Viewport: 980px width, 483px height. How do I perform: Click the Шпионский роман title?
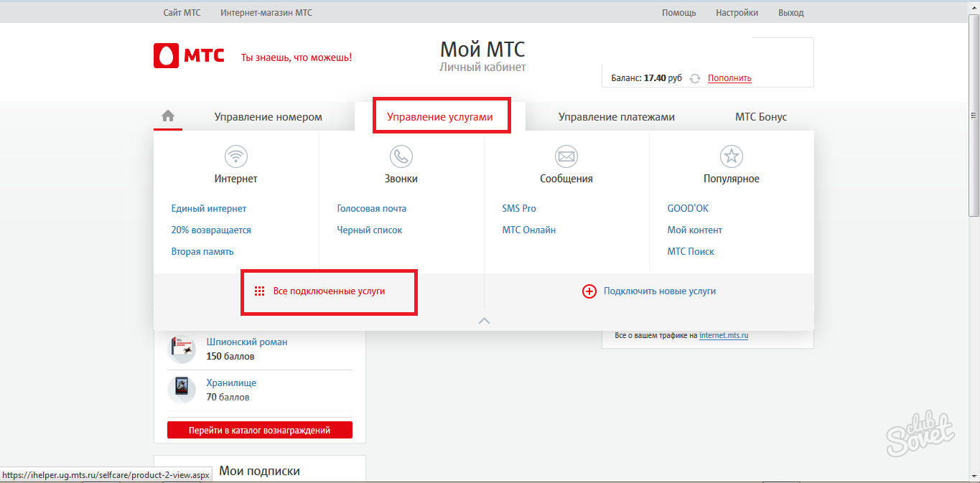[x=247, y=342]
